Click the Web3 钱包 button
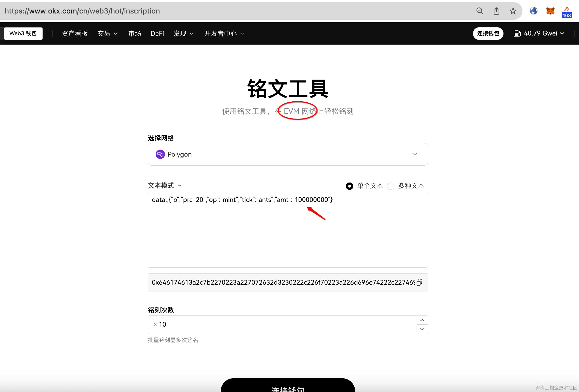 tap(23, 33)
